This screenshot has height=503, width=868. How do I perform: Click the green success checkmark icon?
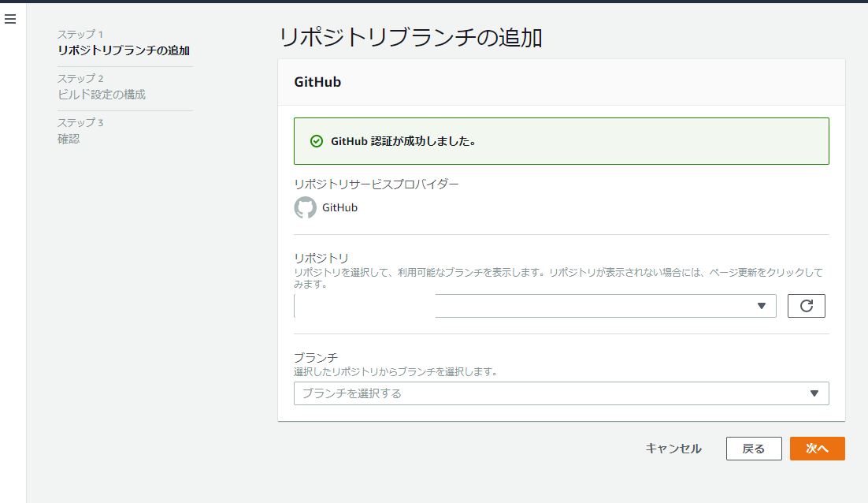[316, 141]
